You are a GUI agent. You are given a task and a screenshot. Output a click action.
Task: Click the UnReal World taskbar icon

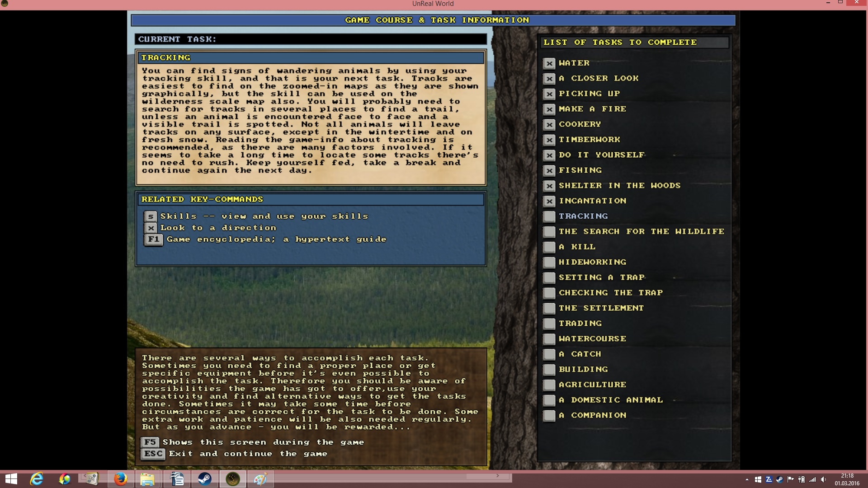coord(232,479)
